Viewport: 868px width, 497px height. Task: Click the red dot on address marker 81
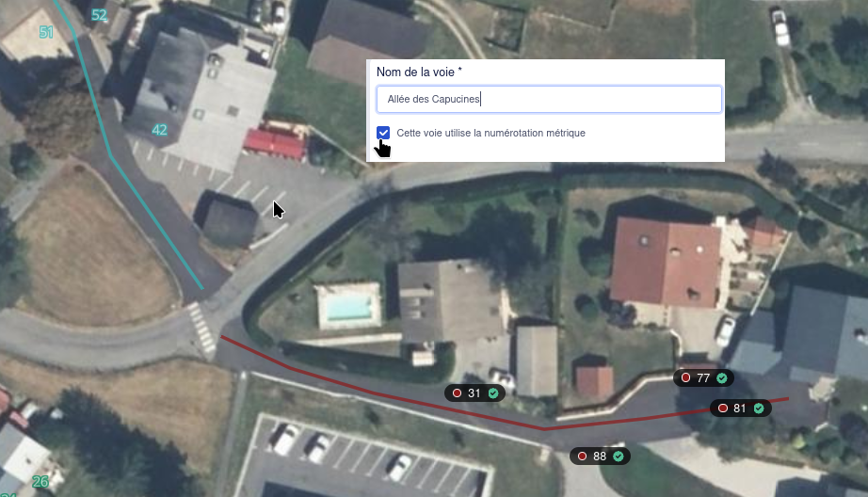pyautogui.click(x=722, y=408)
